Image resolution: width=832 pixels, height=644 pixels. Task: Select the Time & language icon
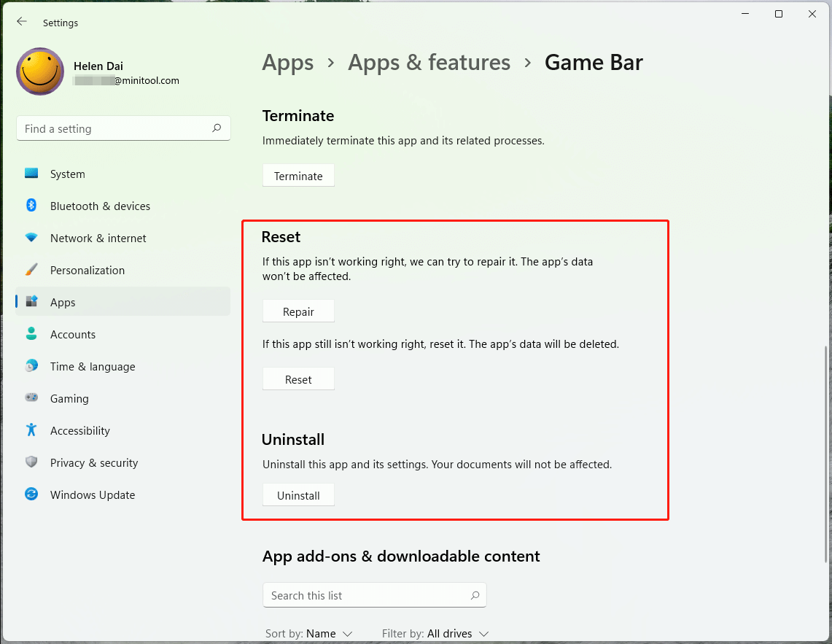(x=31, y=366)
